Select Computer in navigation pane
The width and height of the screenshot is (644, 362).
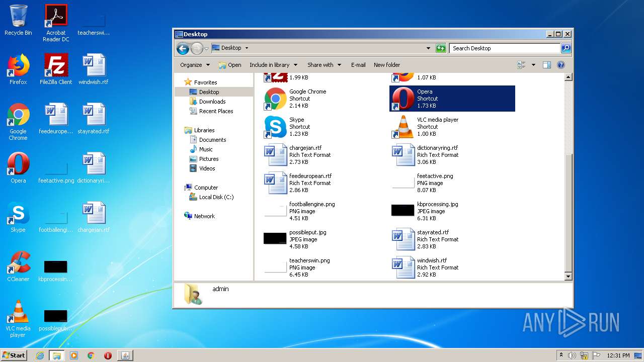click(x=201, y=188)
